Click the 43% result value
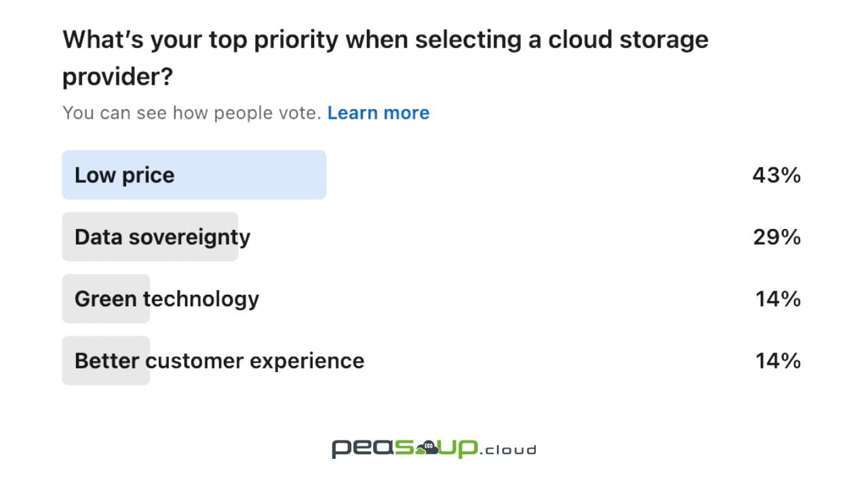 pos(776,176)
